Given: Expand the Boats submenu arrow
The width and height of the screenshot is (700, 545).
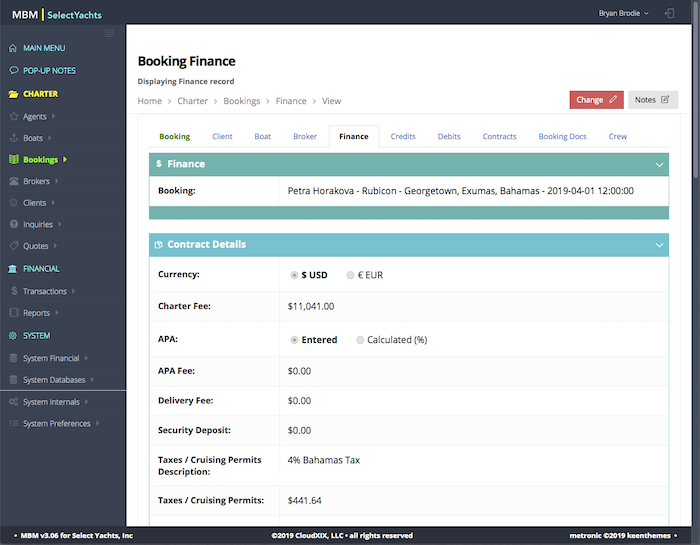Looking at the screenshot, I should (50, 137).
